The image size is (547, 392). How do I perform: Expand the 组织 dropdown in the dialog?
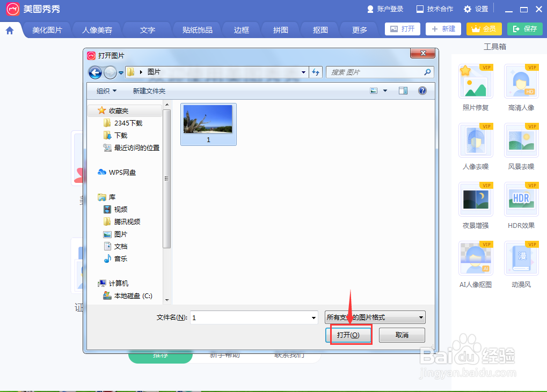coord(104,90)
